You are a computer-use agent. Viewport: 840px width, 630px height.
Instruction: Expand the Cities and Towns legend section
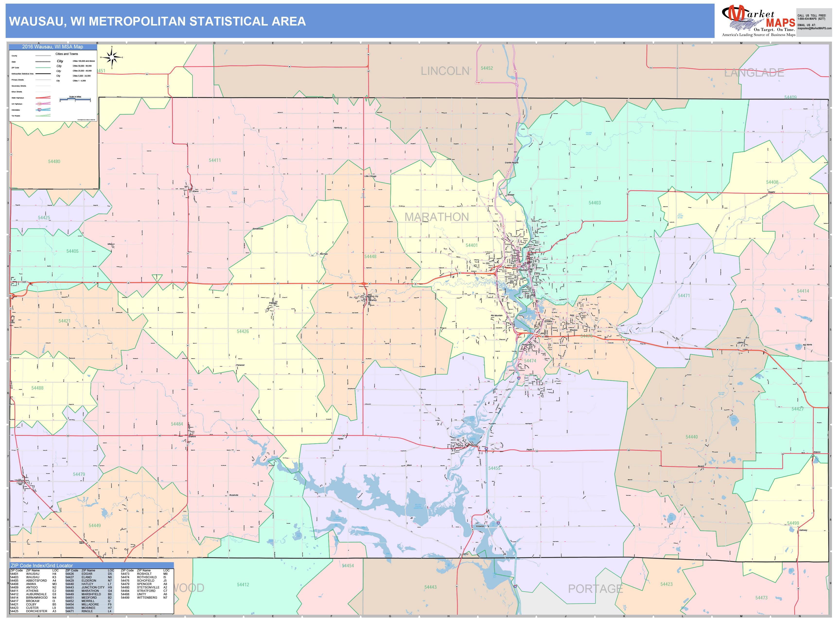coord(67,54)
